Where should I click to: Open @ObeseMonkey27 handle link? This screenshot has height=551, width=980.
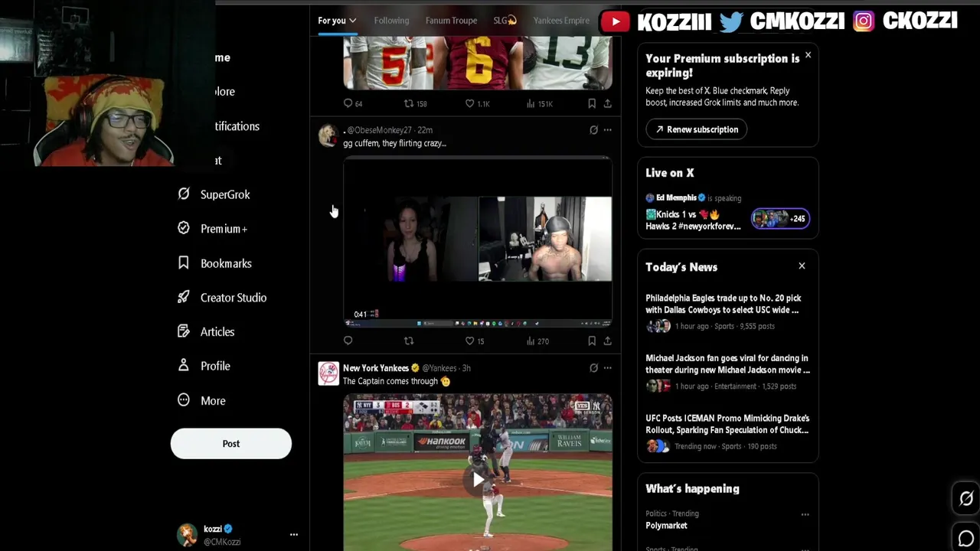[x=379, y=130]
